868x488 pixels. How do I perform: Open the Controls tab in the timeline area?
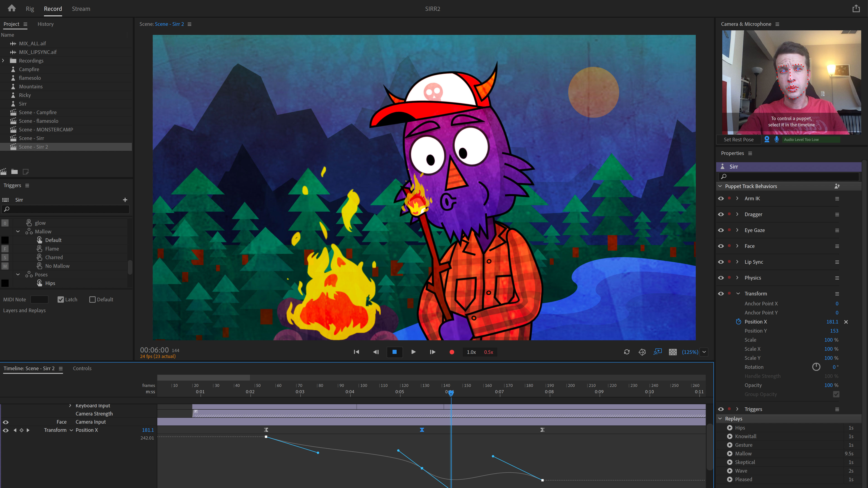[82, 368]
